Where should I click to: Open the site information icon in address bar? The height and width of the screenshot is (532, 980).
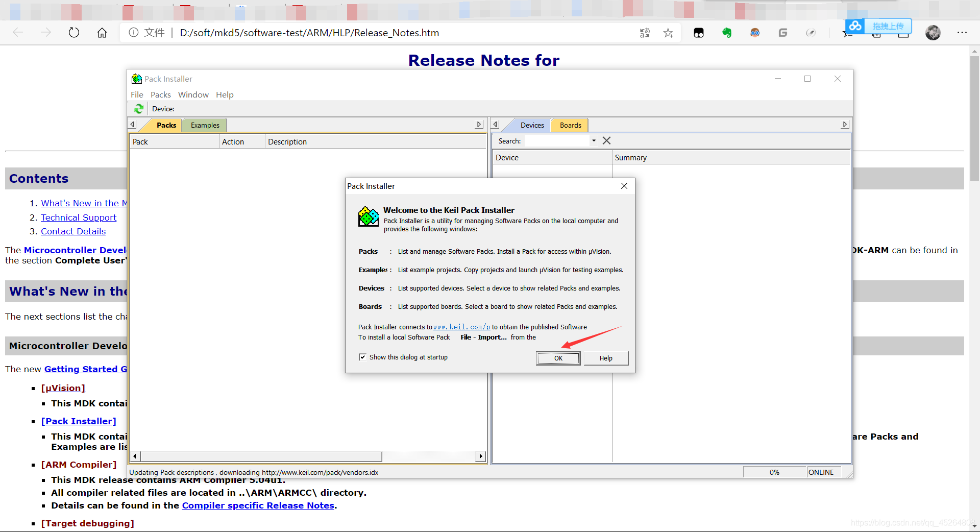click(x=134, y=33)
